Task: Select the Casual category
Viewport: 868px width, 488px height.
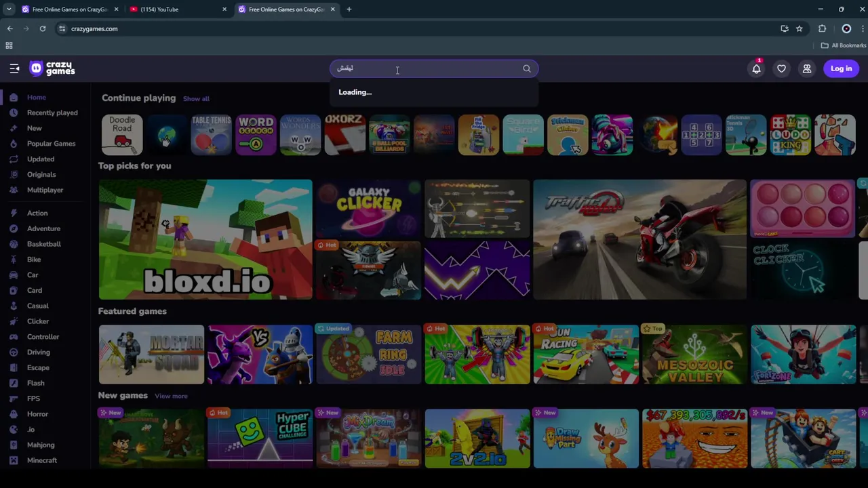Action: pos(37,306)
